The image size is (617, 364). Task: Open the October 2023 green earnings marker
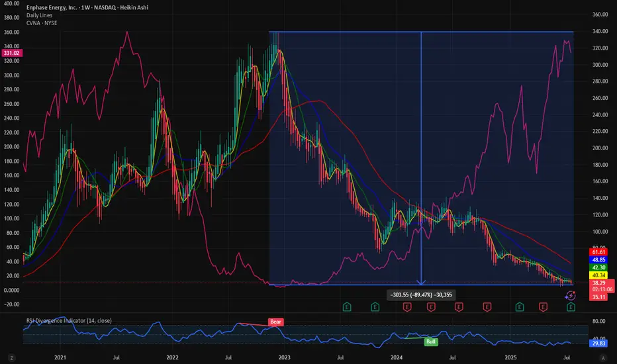[x=375, y=307]
